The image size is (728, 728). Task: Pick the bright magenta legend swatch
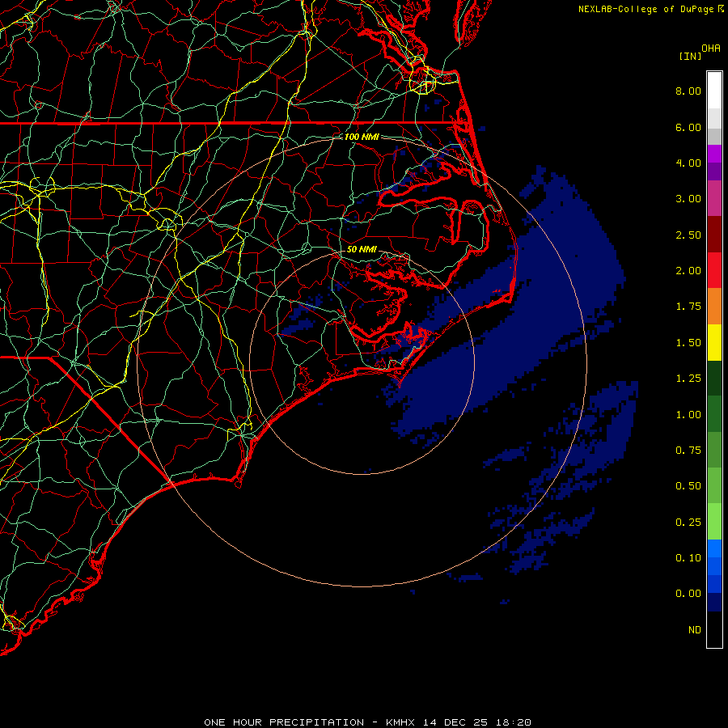714,154
